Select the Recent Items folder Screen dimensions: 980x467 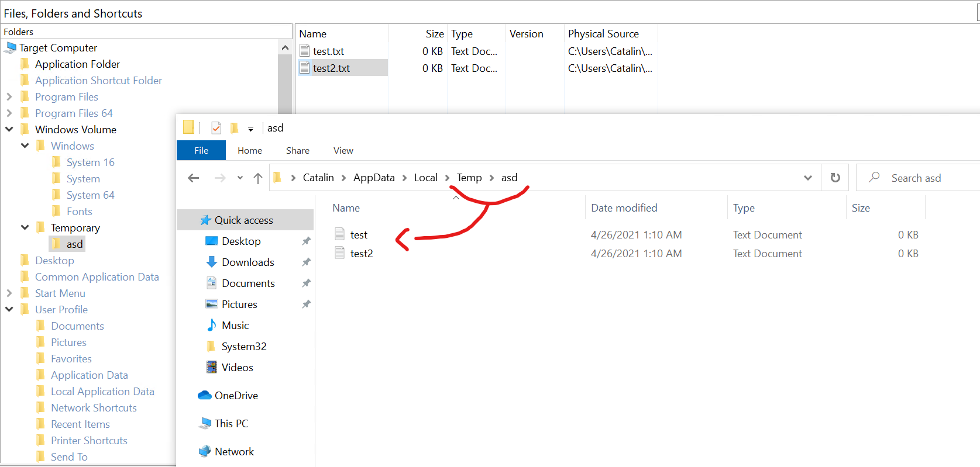pos(80,424)
